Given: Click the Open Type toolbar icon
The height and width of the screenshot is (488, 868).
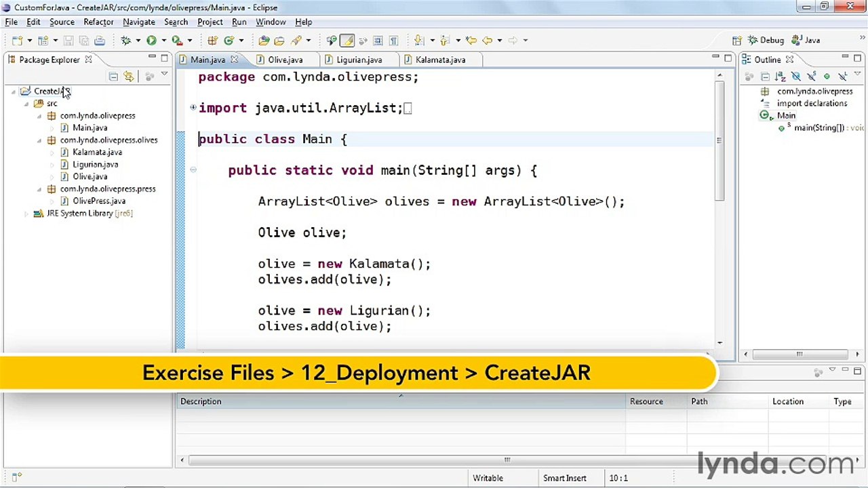Looking at the screenshot, I should point(264,41).
